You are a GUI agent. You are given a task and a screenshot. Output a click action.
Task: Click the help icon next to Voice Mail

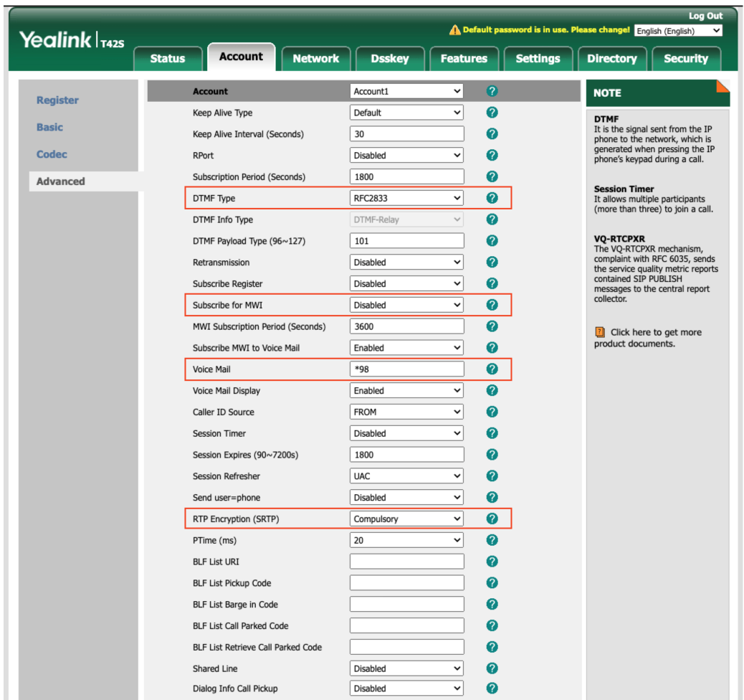[492, 369]
